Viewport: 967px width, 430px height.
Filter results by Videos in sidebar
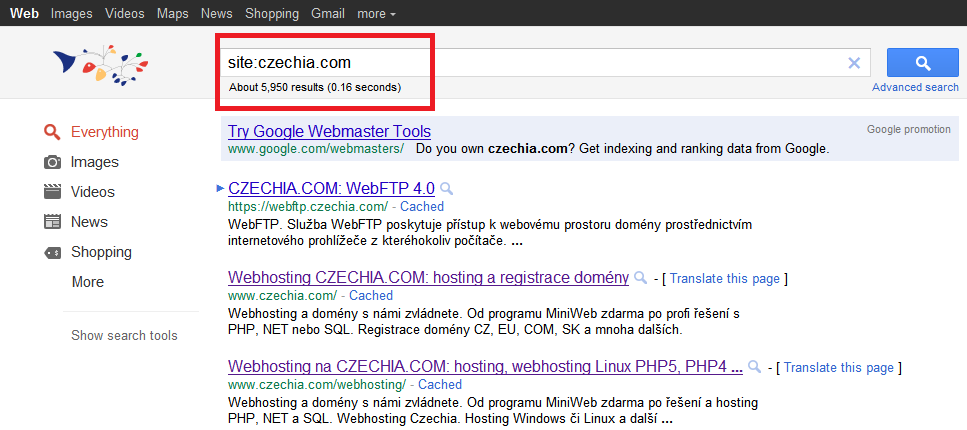(93, 192)
